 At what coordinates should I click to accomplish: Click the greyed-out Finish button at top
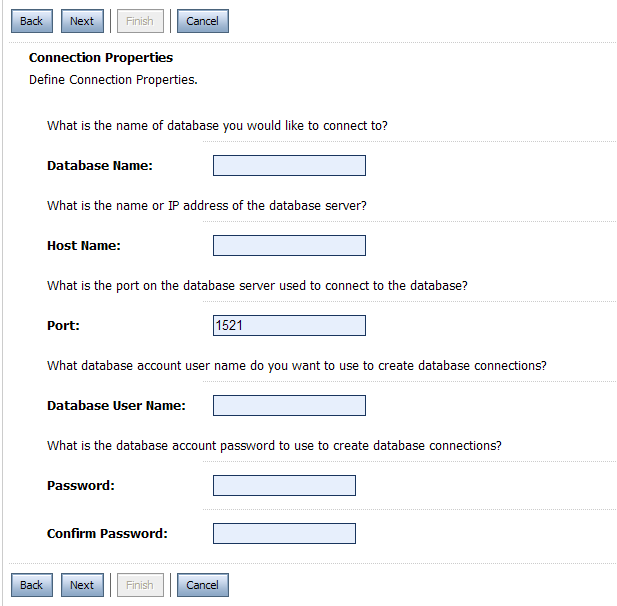click(139, 21)
